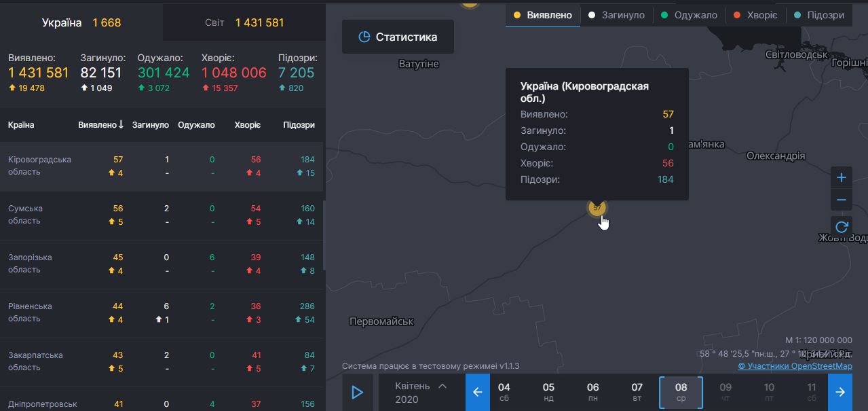Click the Ватутіне map label
868x411 pixels.
[x=419, y=64]
